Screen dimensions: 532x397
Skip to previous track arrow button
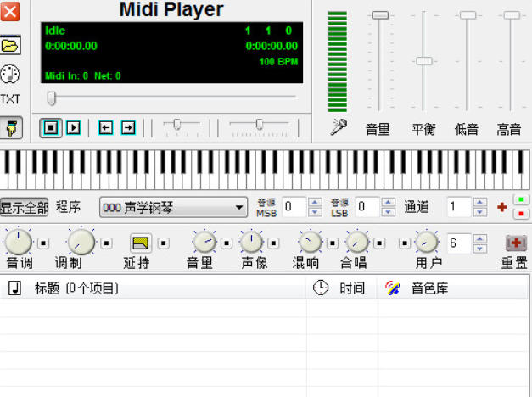tap(105, 127)
